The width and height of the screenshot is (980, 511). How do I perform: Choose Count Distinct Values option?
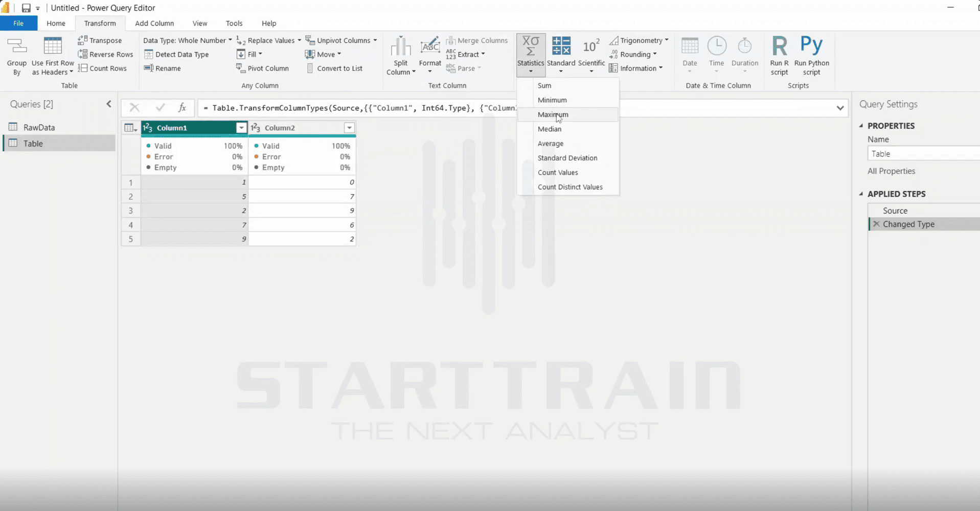568,187
